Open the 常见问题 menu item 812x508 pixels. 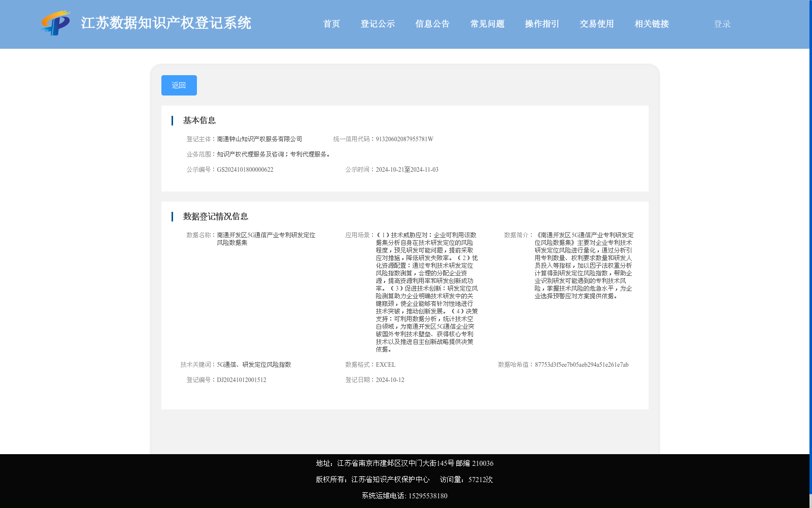(x=487, y=24)
